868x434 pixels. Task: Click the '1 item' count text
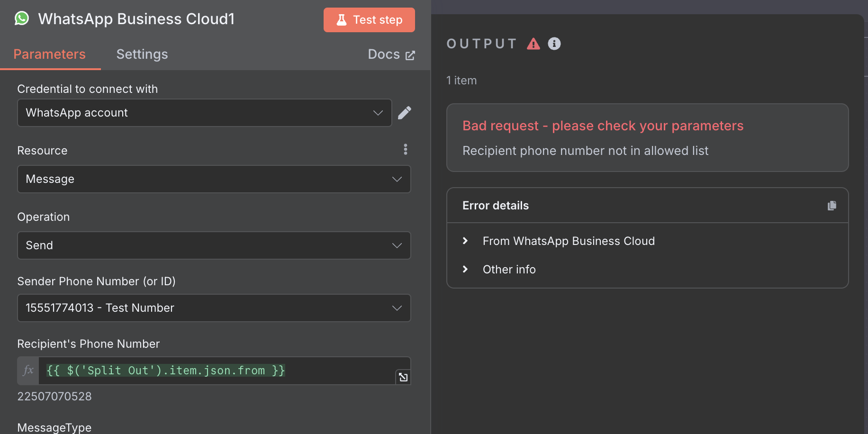(x=461, y=81)
